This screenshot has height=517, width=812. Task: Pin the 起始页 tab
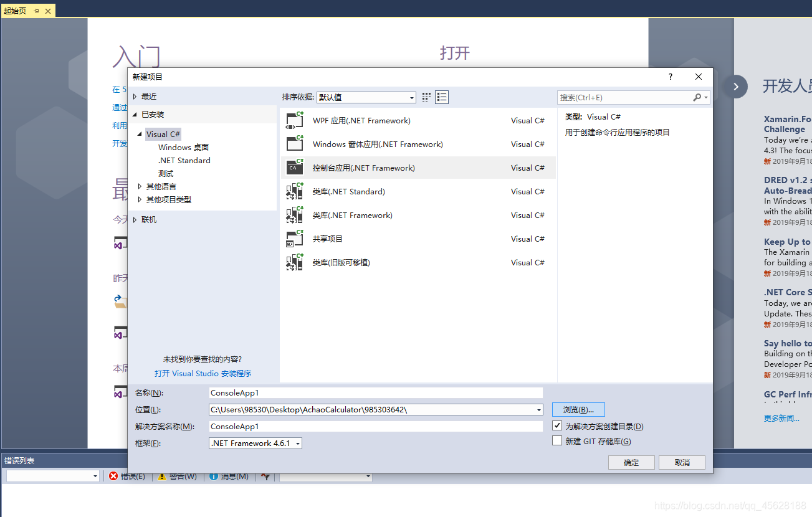pyautogui.click(x=37, y=11)
